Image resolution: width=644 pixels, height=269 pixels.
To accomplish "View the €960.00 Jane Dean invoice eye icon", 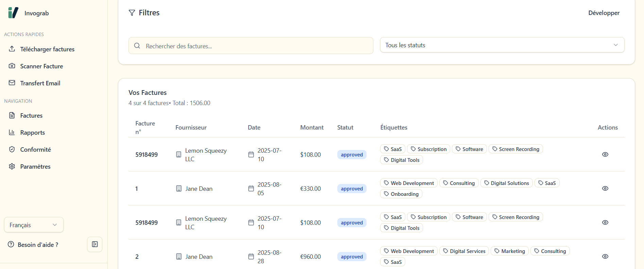I will click(x=605, y=256).
